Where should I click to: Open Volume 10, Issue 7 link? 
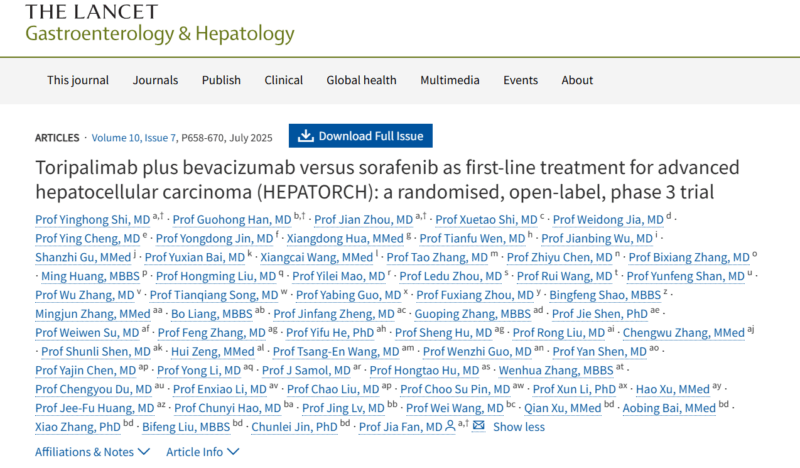pos(134,138)
